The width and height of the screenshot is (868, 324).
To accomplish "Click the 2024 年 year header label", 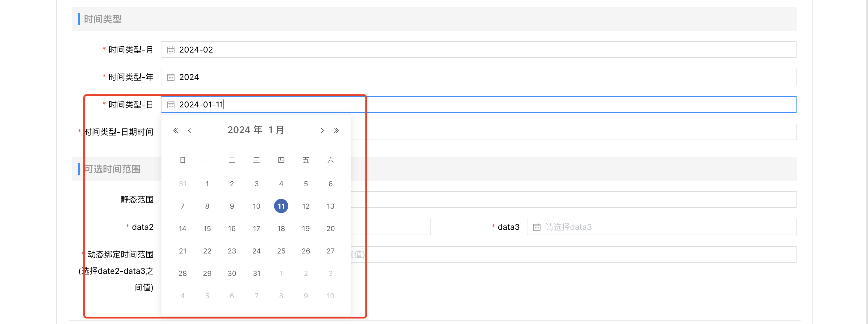I will (244, 130).
